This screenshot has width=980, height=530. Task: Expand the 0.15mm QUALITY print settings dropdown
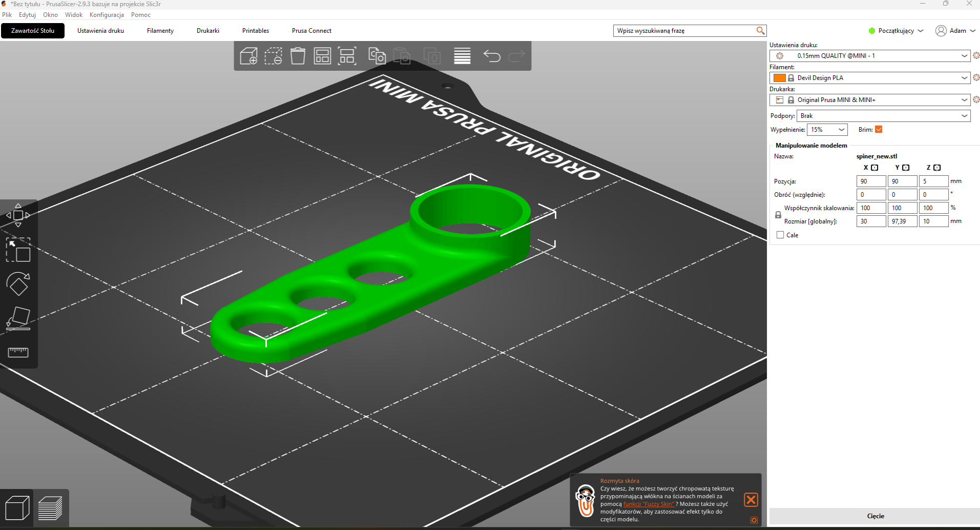(870, 56)
